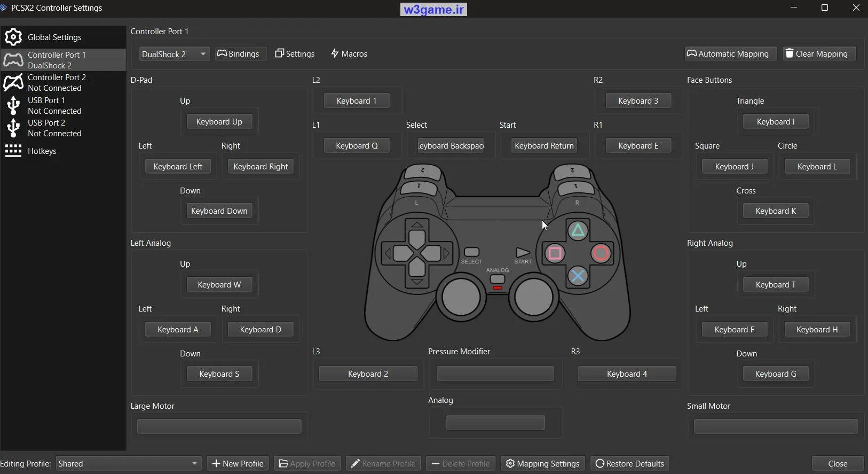Rebind R2 binding Keyboard 3

tap(638, 100)
